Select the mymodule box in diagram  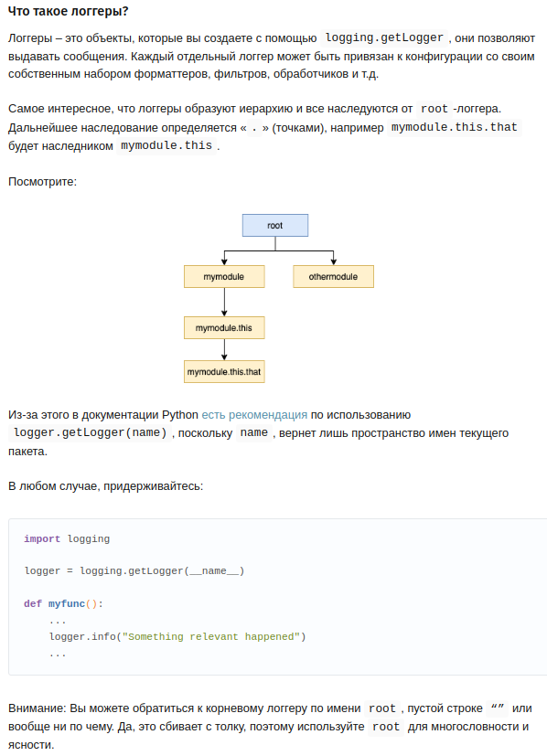[x=224, y=276]
